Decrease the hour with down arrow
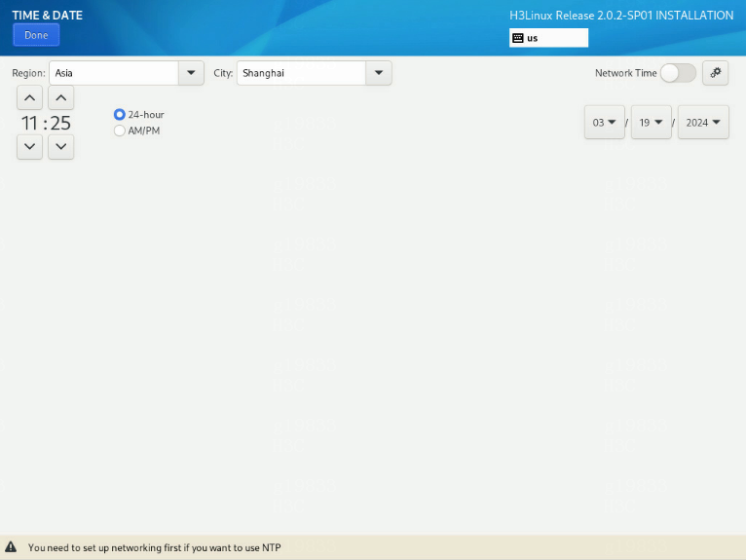This screenshot has height=560, width=746. click(x=29, y=146)
